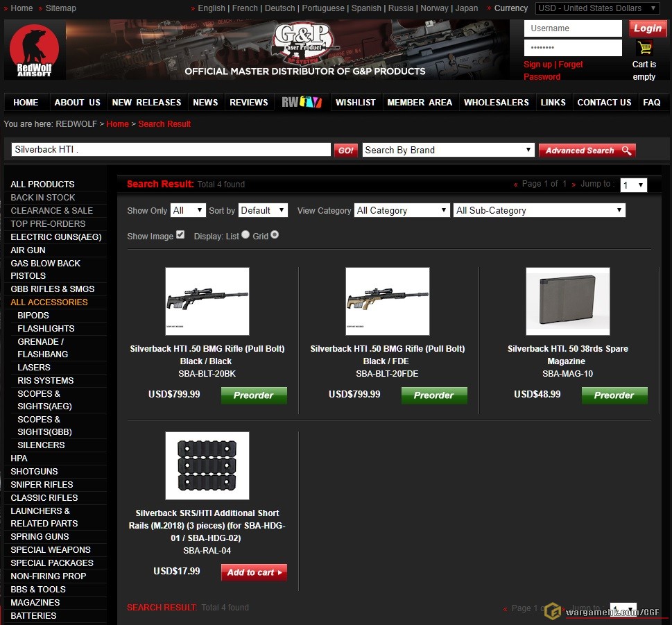
Task: Go to the NEW RELEASES menu item
Action: point(146,102)
